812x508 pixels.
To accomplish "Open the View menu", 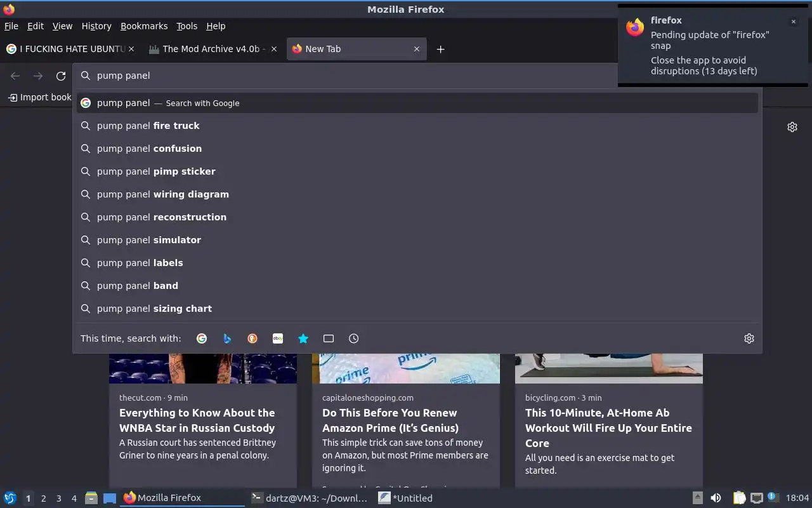I will [x=62, y=26].
